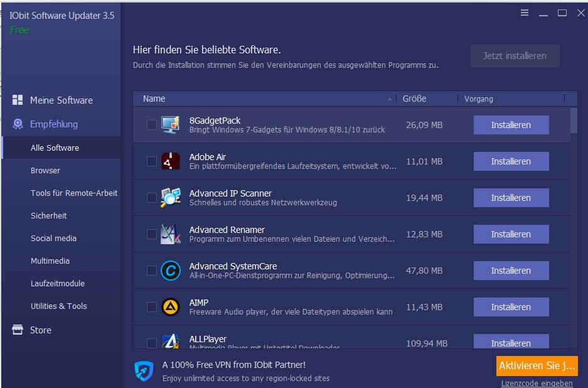Image resolution: width=588 pixels, height=388 pixels.
Task: Click the Freeware Audio player description
Action: pyautogui.click(x=291, y=312)
